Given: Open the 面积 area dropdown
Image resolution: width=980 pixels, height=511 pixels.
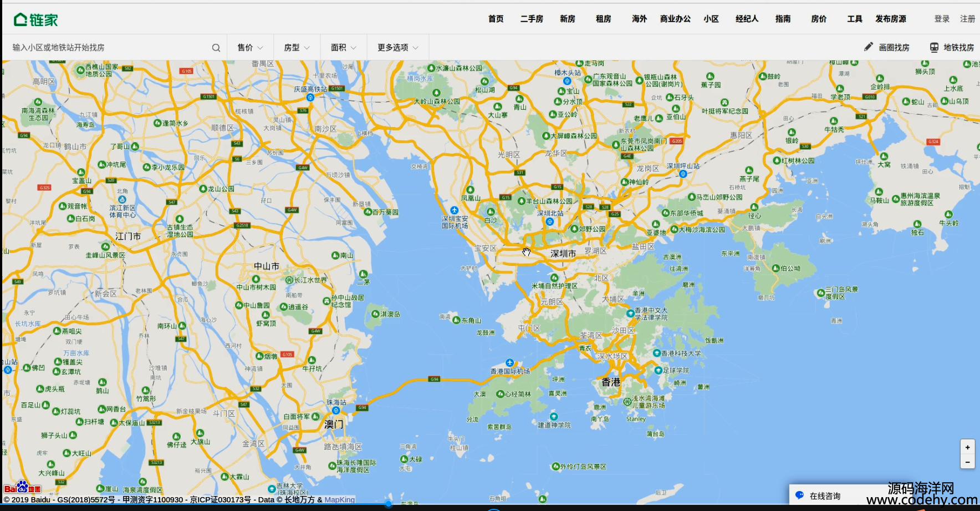Looking at the screenshot, I should coord(344,48).
